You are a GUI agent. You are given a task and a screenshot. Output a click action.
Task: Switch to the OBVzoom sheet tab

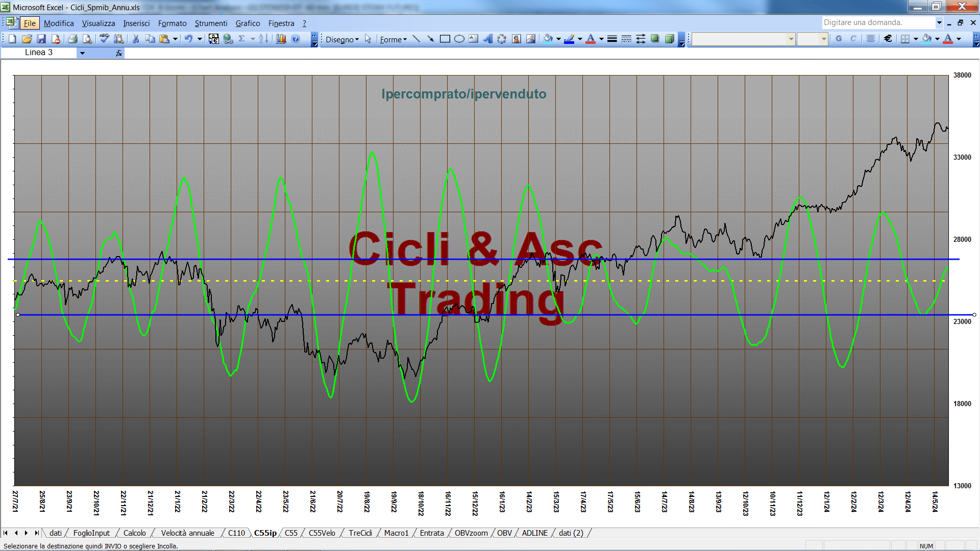[471, 533]
